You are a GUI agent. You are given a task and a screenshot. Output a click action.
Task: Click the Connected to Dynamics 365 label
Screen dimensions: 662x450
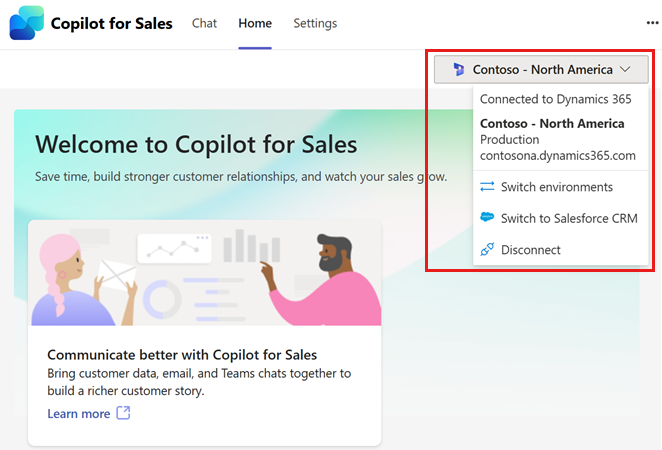[556, 99]
